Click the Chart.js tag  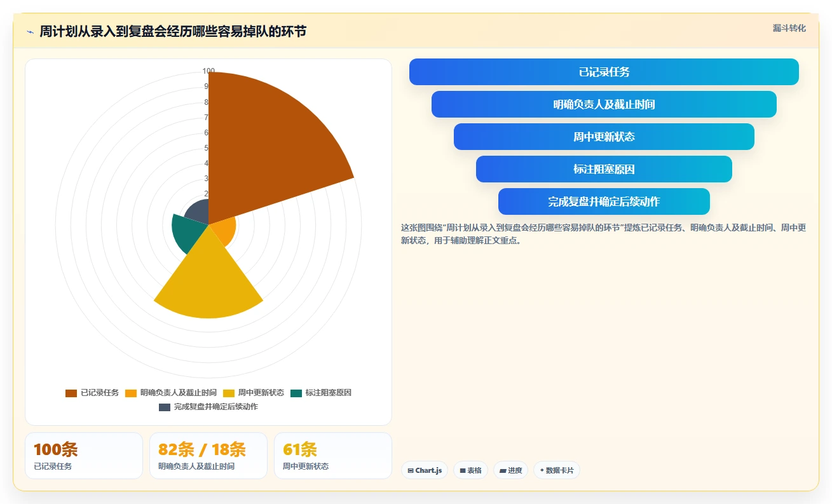[425, 470]
